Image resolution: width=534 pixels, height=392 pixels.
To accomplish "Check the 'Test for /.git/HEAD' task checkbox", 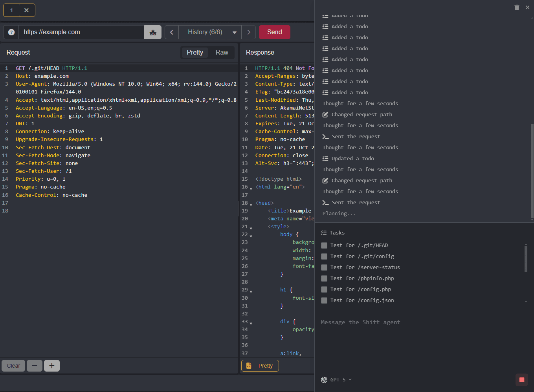I will (x=324, y=245).
